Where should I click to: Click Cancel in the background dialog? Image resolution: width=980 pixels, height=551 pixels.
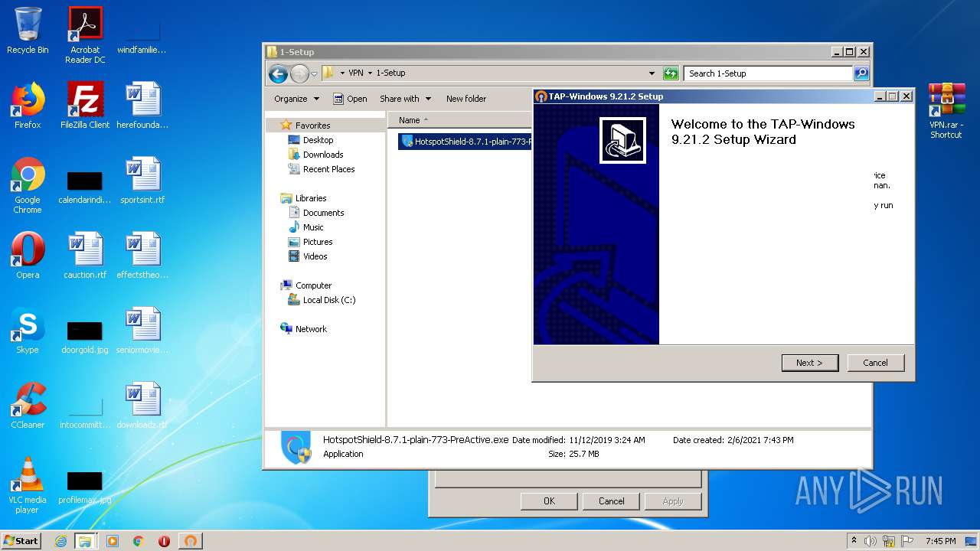611,501
